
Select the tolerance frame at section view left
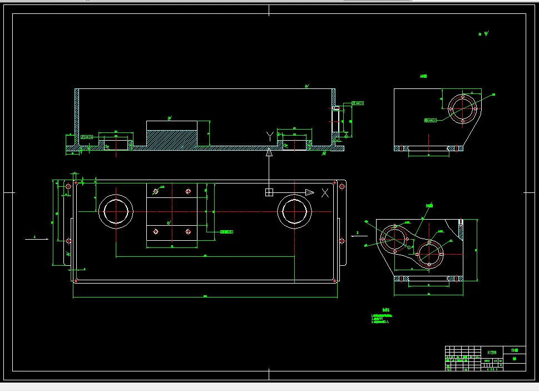click(87, 137)
